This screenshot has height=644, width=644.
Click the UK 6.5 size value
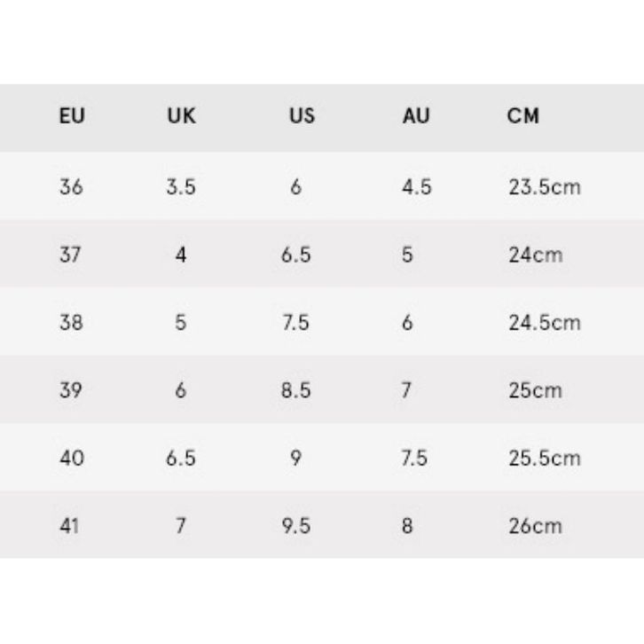point(181,459)
